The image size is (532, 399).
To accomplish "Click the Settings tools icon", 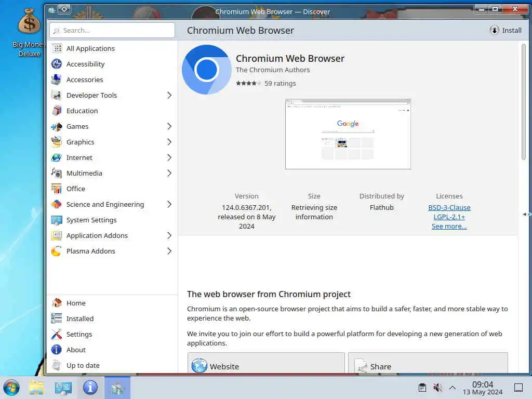I will (57, 334).
